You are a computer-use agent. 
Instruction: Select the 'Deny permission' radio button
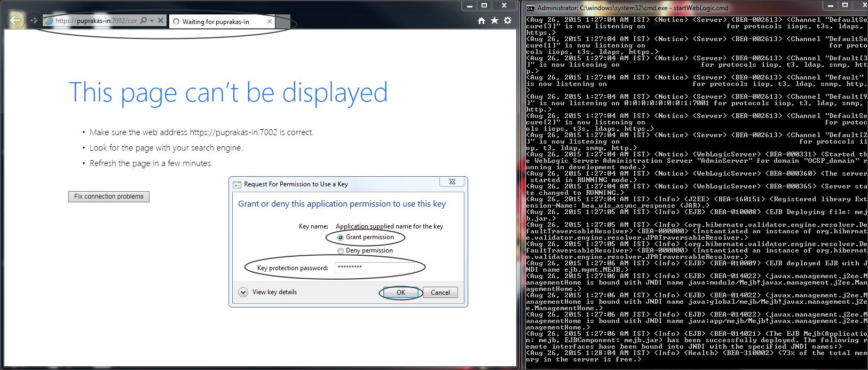[341, 251]
